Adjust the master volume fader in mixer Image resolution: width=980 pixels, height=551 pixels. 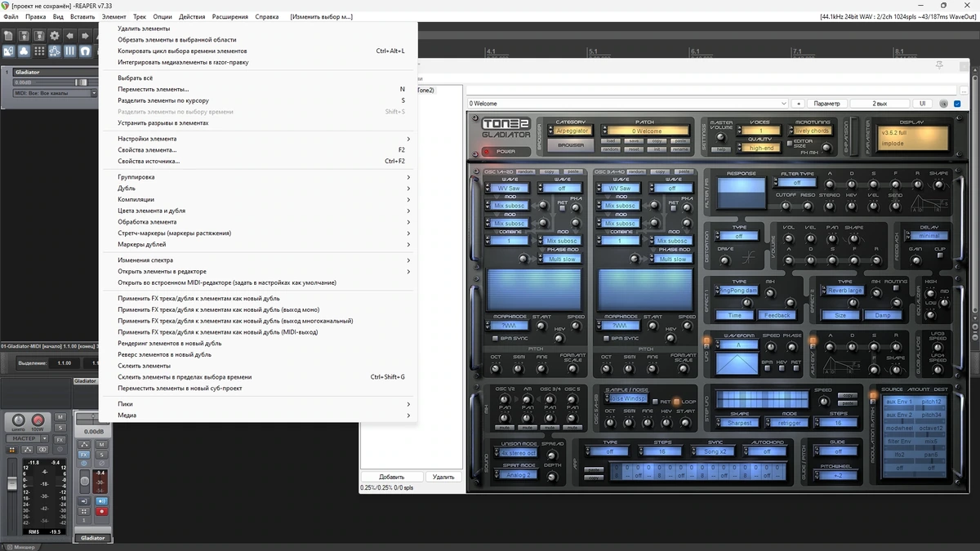point(12,484)
